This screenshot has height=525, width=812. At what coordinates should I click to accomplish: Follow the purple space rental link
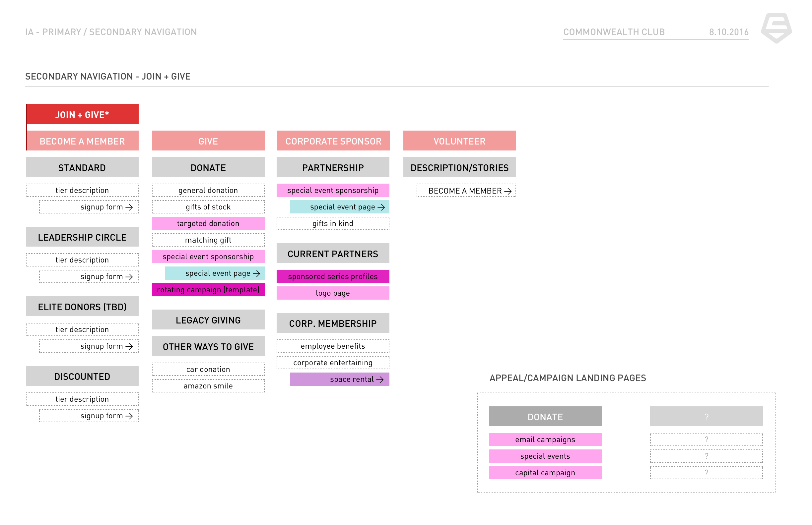click(340, 379)
